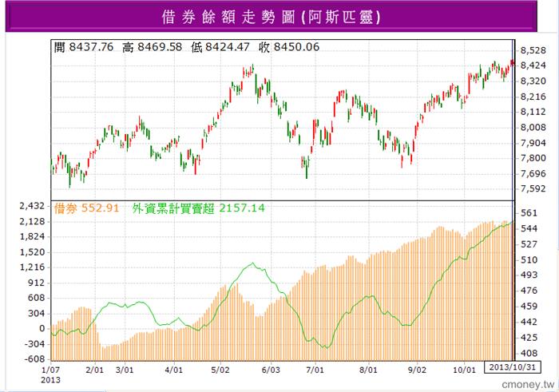Click the 9/02 date on x-axis

click(417, 370)
